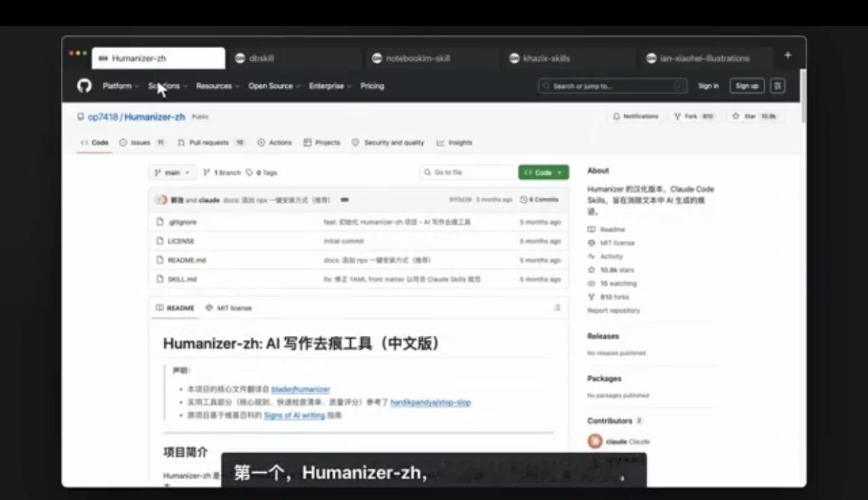Follow the hardikpandya/stop-slop link
Screen dimensions: 868x500
coord(431,402)
